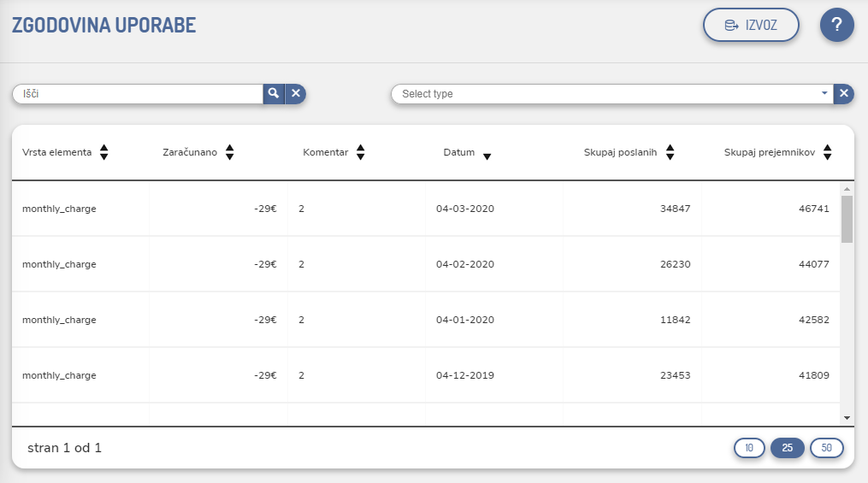
Task: Set page size to 10 rows
Action: click(x=749, y=448)
